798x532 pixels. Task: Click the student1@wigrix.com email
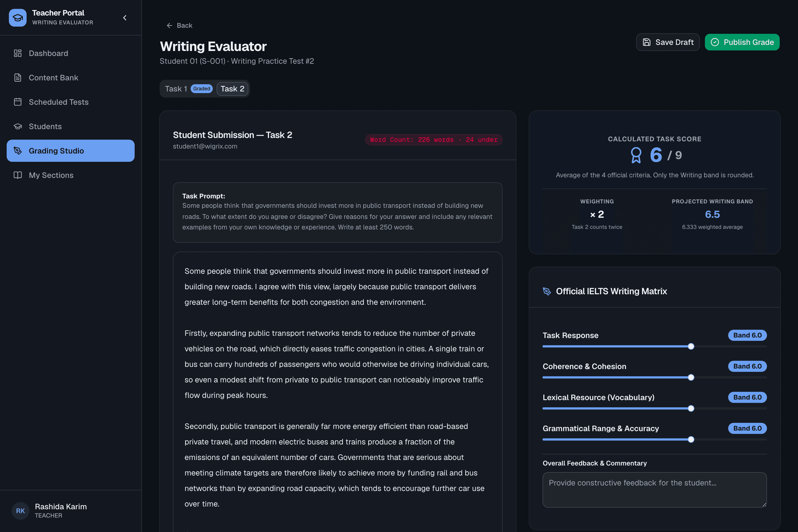tap(205, 146)
